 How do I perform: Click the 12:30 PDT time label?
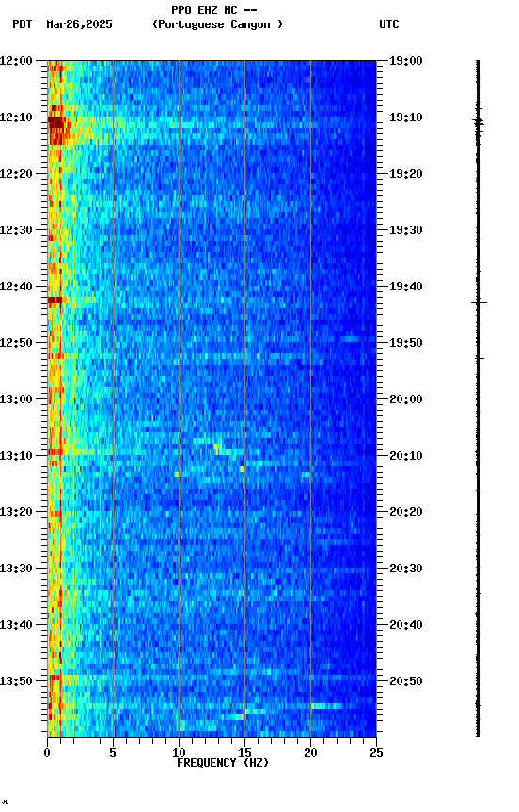[x=16, y=230]
